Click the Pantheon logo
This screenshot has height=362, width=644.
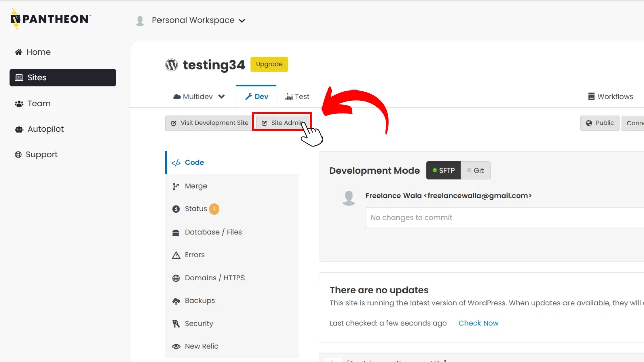tap(50, 19)
